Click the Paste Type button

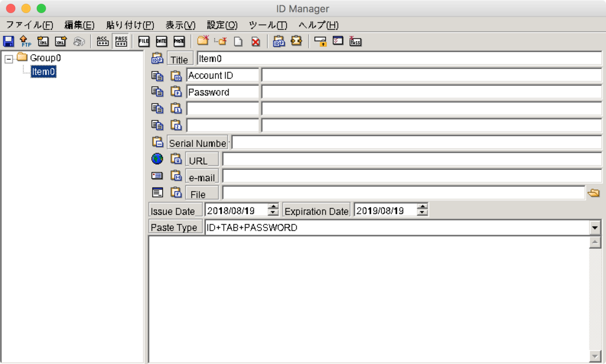click(x=175, y=227)
